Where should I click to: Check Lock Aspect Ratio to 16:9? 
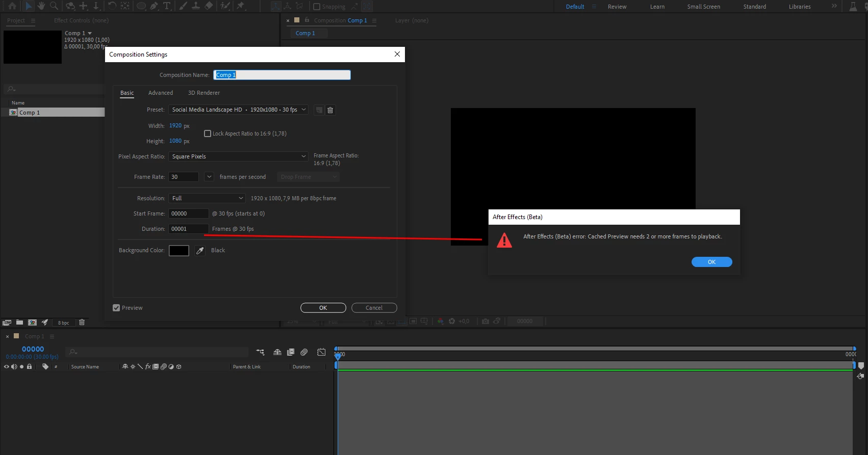pos(208,133)
